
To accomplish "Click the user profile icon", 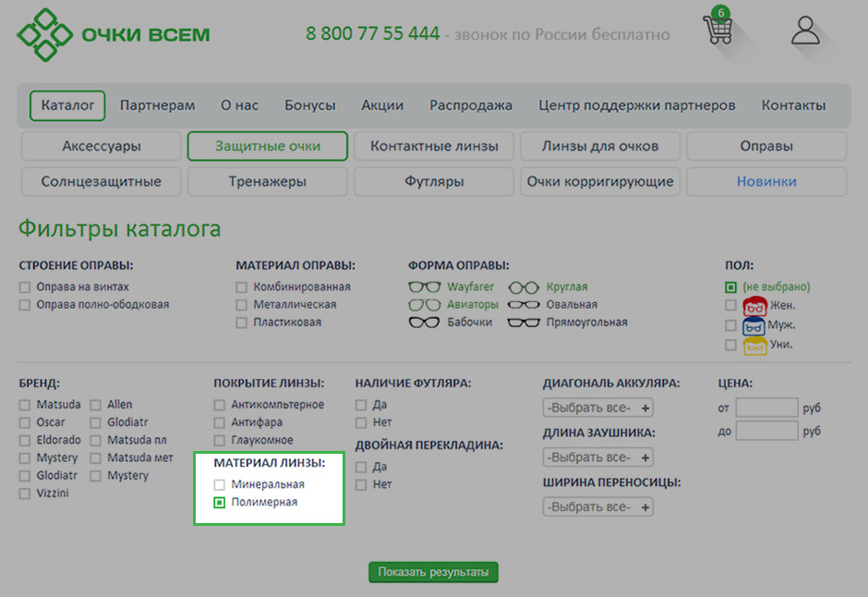I will pos(805,30).
